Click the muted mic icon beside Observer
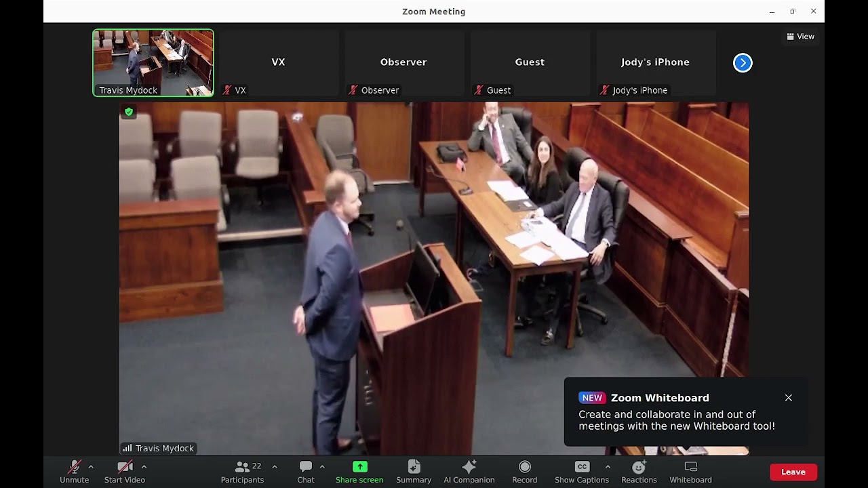This screenshot has height=488, width=868. coord(353,90)
